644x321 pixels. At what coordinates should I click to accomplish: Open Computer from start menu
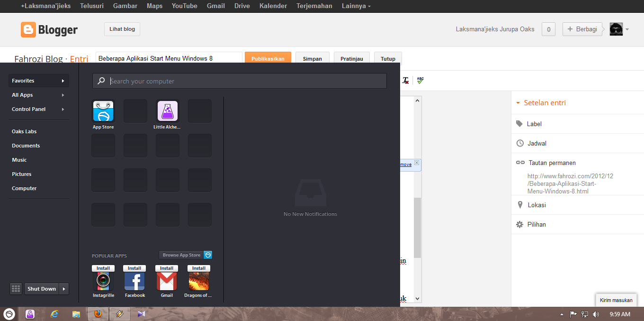coord(24,188)
